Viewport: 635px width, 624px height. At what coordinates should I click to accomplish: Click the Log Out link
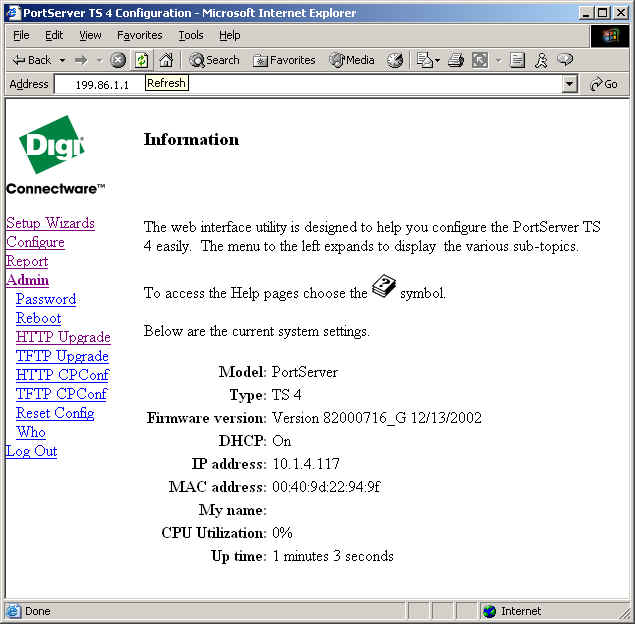pyautogui.click(x=31, y=451)
